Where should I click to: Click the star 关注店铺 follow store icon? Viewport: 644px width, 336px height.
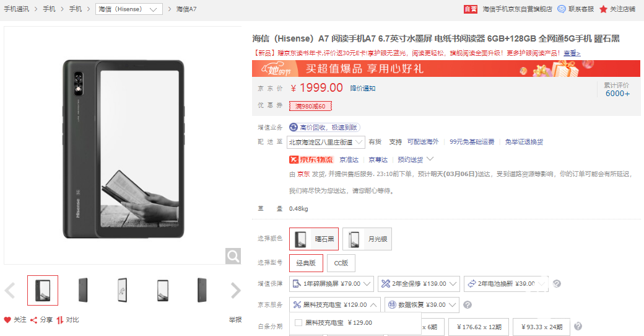(x=604, y=9)
